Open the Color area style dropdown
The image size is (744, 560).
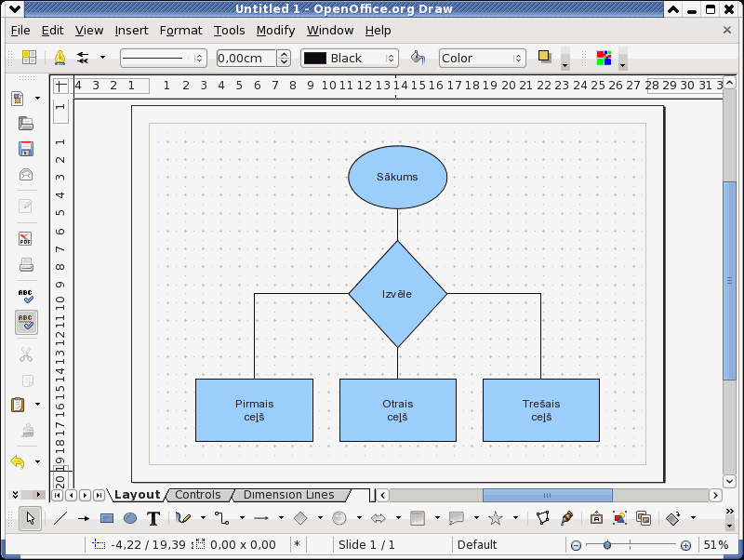[x=482, y=58]
